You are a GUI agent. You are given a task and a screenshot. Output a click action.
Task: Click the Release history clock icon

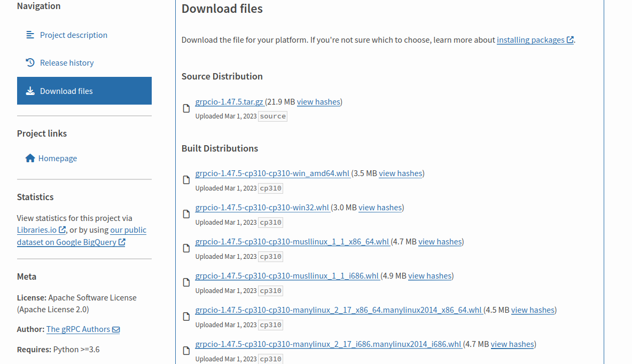click(30, 62)
